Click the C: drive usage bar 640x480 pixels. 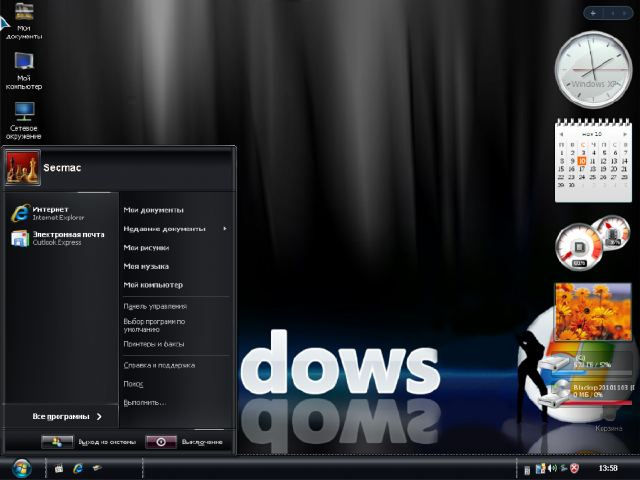coord(591,372)
